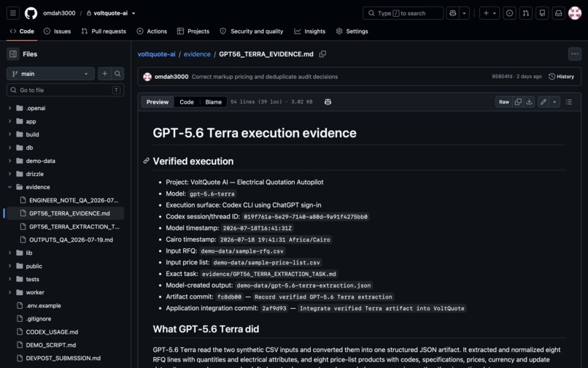Open the more file actions ellipsis menu

[574, 54]
